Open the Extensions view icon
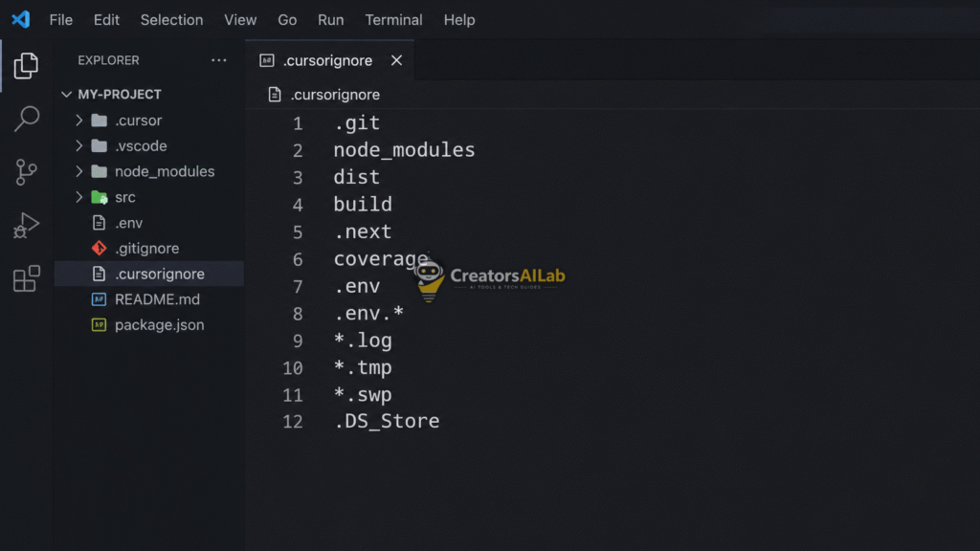Viewport: 980px width, 551px height. 26,278
